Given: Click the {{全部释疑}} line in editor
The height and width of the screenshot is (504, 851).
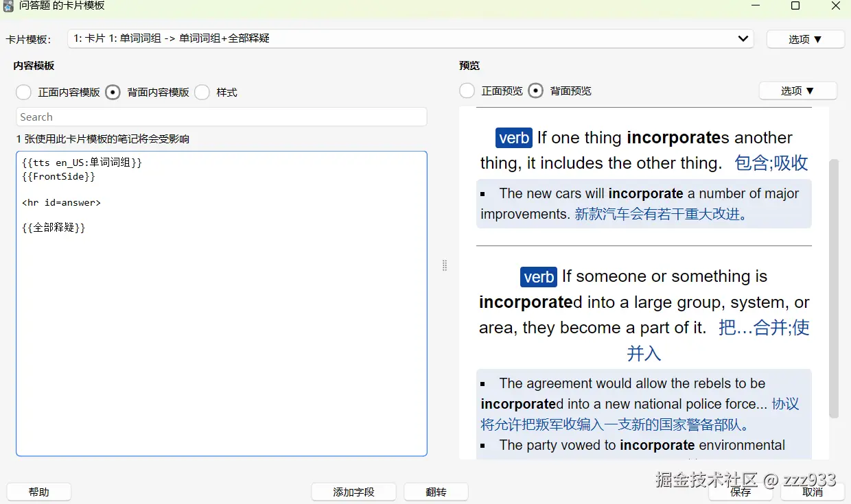Looking at the screenshot, I should tap(54, 228).
